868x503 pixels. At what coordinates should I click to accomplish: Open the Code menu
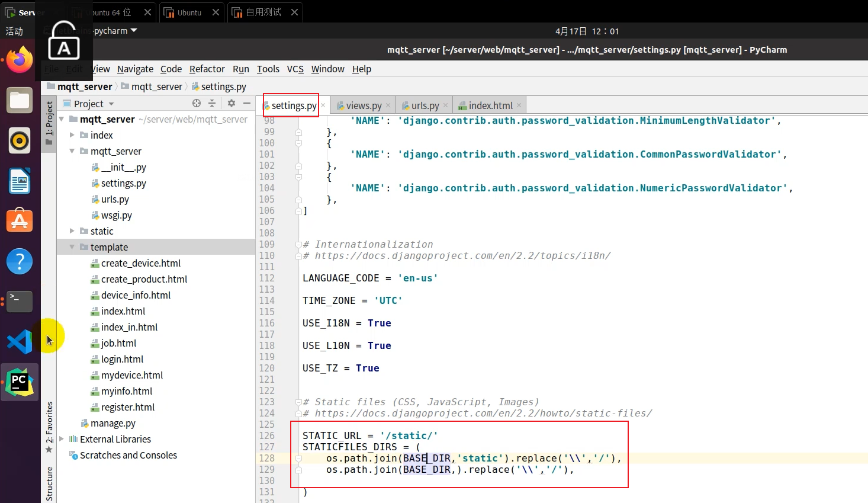click(171, 69)
